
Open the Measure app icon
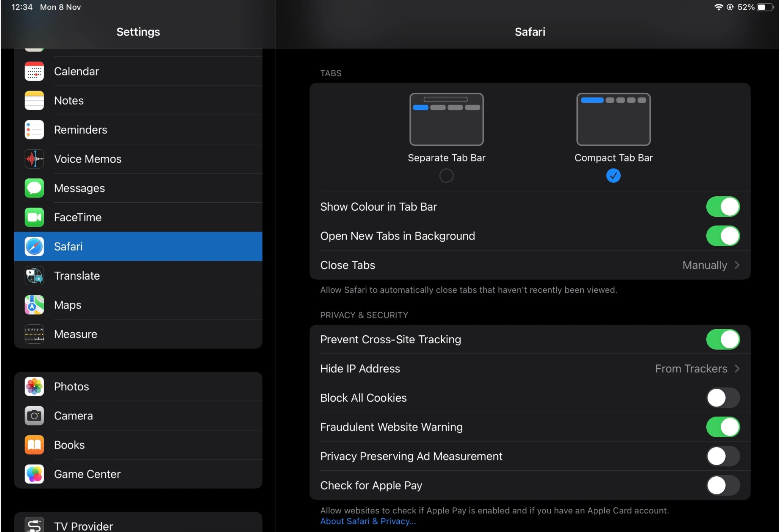34,334
